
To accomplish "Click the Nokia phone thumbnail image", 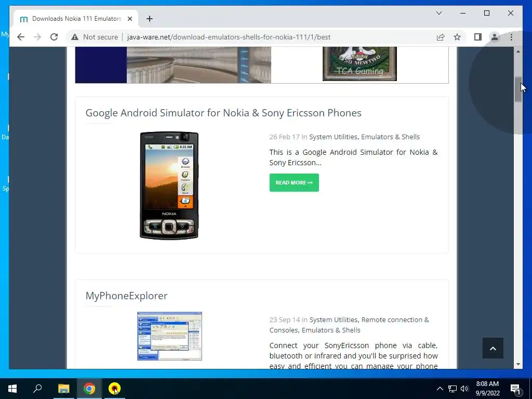I will [169, 185].
